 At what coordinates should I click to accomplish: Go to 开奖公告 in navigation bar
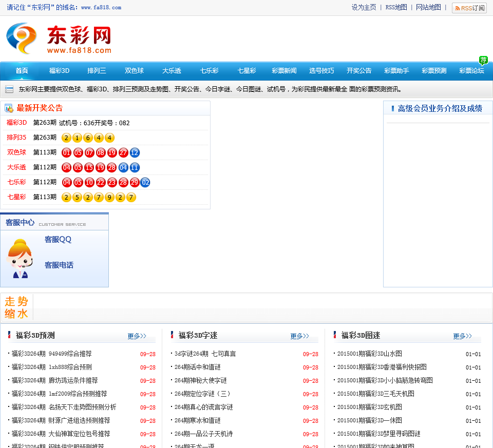click(359, 71)
